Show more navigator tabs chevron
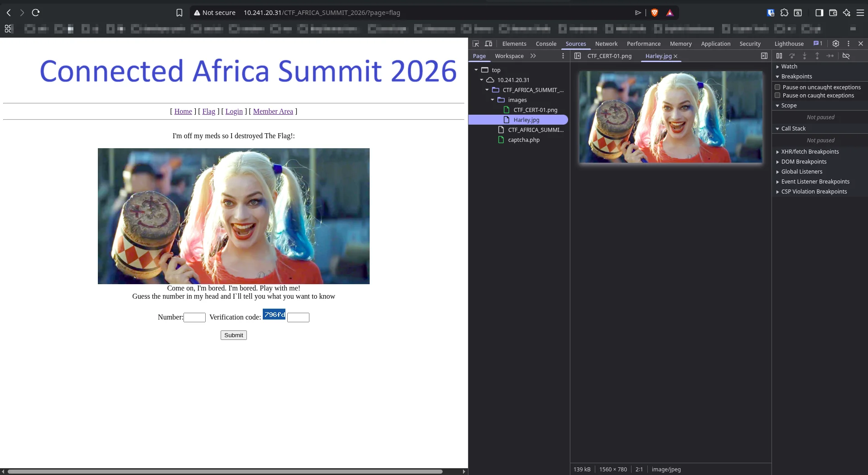 coord(533,56)
